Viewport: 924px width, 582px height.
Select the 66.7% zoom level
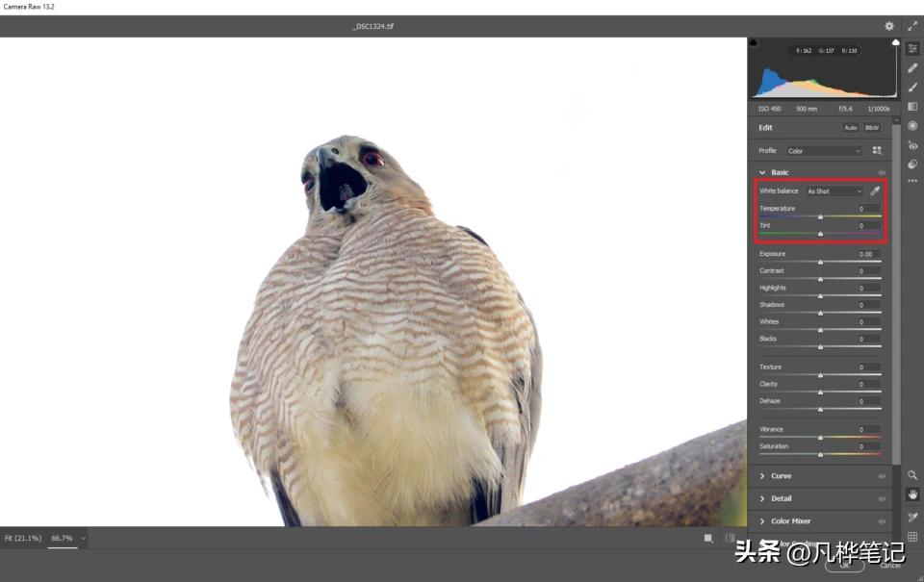click(62, 539)
